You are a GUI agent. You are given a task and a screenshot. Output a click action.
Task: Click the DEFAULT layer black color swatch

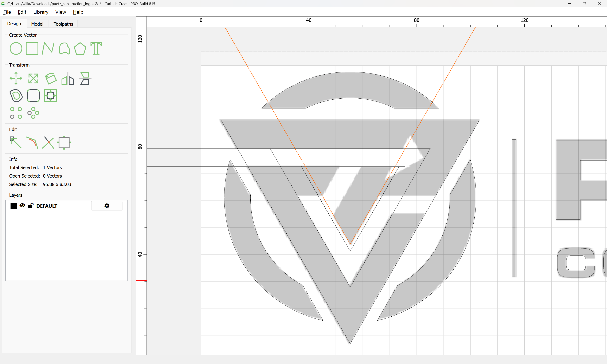tap(14, 206)
